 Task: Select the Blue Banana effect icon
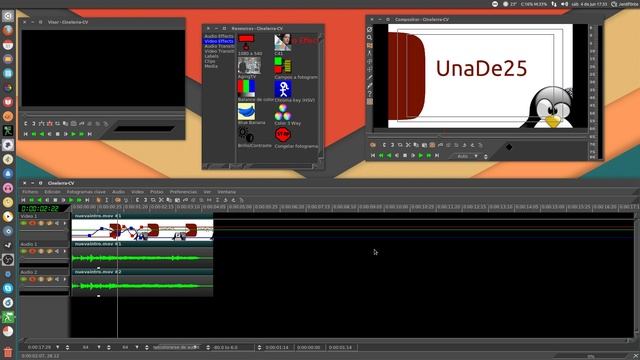247,111
